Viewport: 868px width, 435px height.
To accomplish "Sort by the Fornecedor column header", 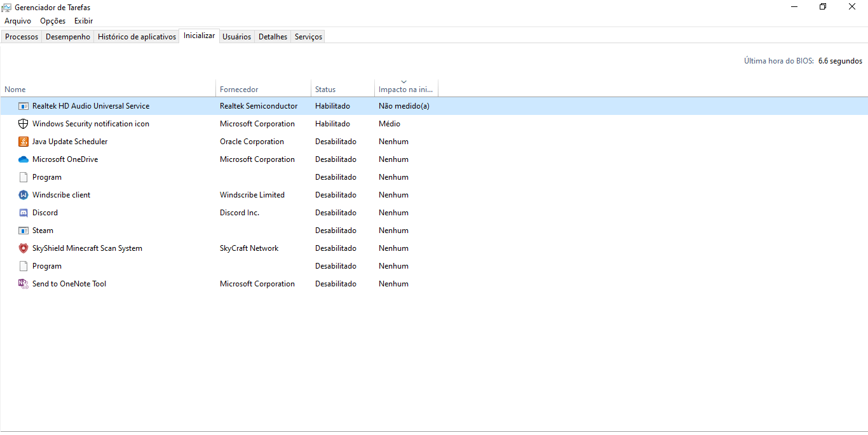I will (x=264, y=89).
